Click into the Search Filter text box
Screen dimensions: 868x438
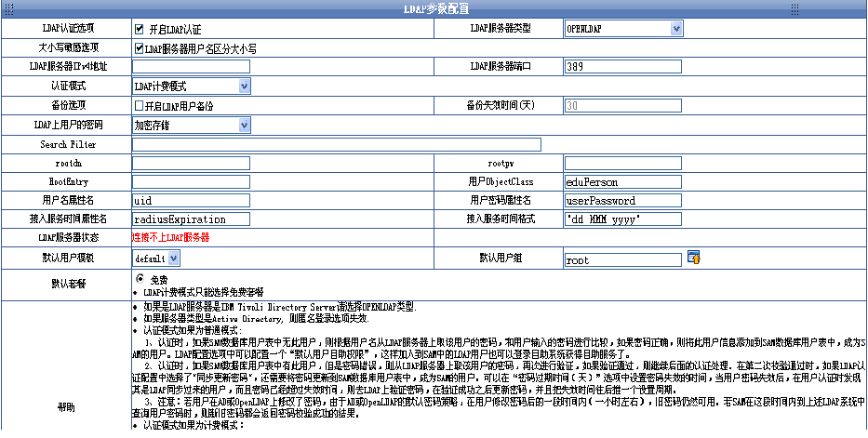pyautogui.click(x=336, y=144)
